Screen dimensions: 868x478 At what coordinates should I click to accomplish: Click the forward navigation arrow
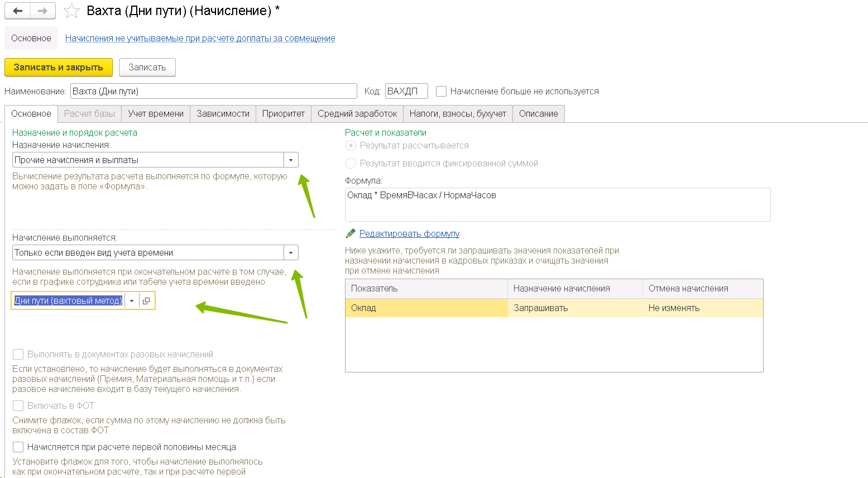(x=42, y=11)
